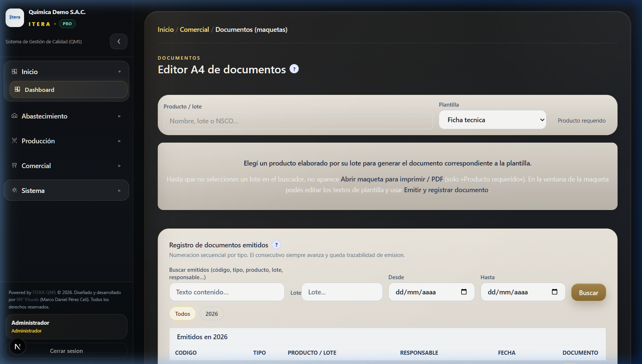This screenshot has width=642, height=364.
Task: Expand the Abastecimiento section arrow
Action: coord(120,116)
